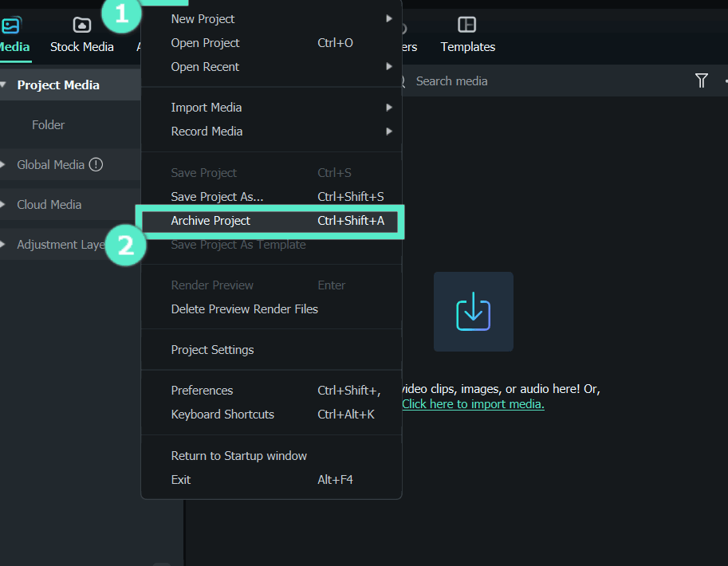Click Save Project As Template entry

point(271,245)
